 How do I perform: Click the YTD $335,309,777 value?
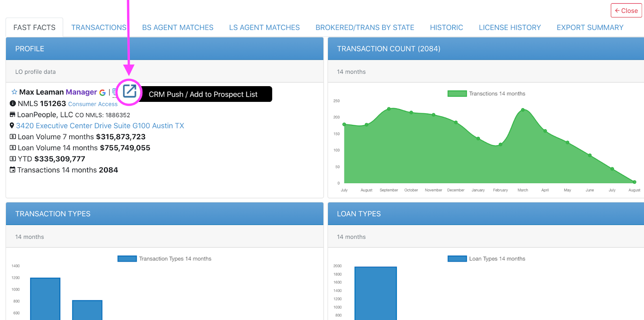60,159
